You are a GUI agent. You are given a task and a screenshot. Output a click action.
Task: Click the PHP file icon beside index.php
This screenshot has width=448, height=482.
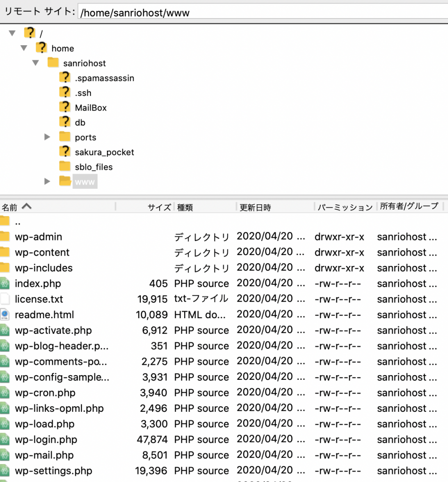5,283
